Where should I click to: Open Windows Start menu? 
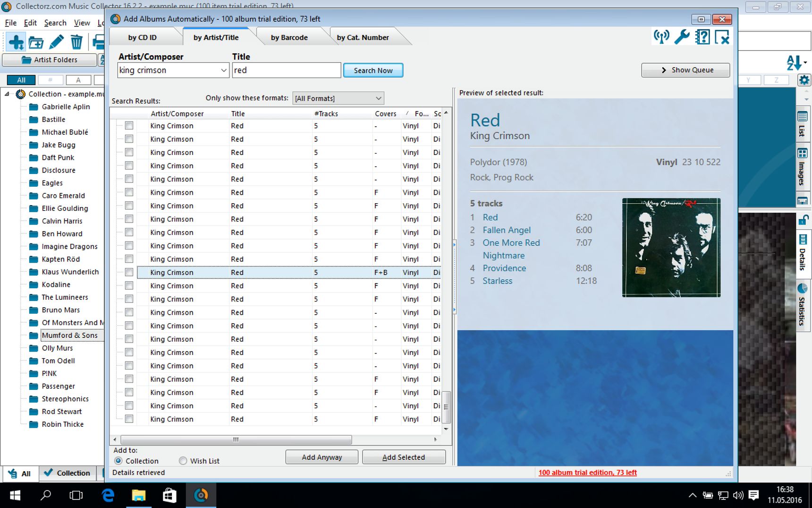click(x=15, y=495)
